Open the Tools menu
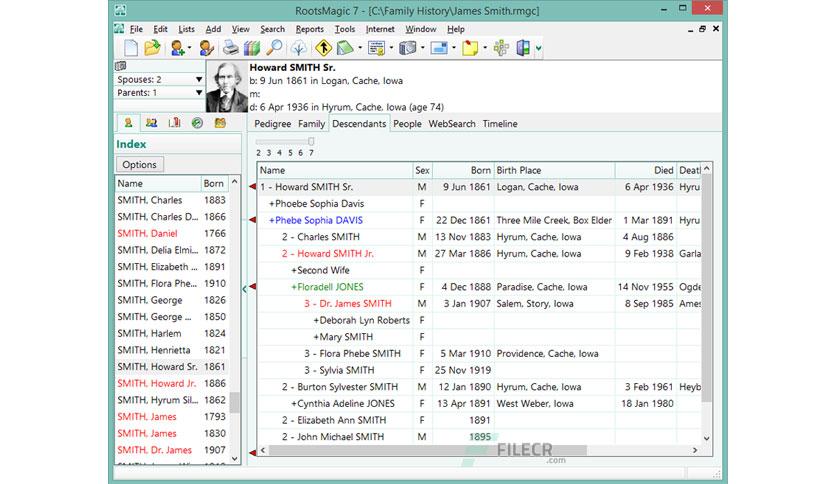836x484 pixels. (x=345, y=29)
